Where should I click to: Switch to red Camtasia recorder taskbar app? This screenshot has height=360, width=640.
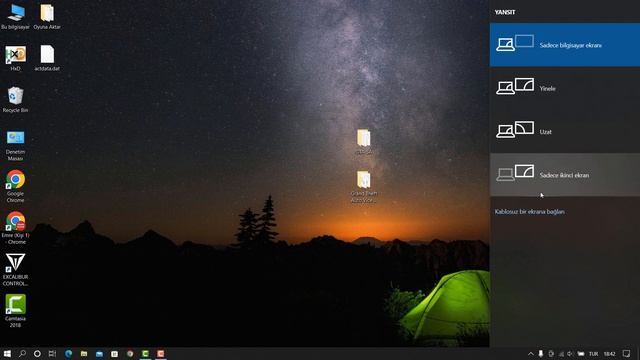(x=161, y=353)
